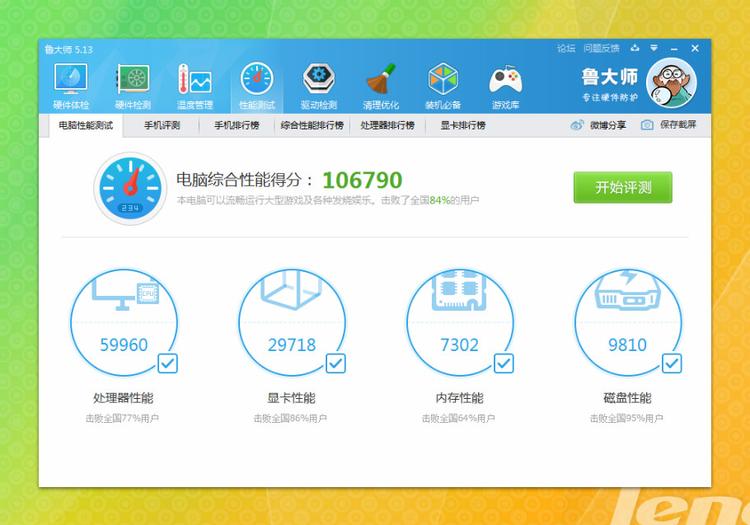Screen dimensions: 750x525
Task: Open the 论坛 forum link
Action: (566, 48)
